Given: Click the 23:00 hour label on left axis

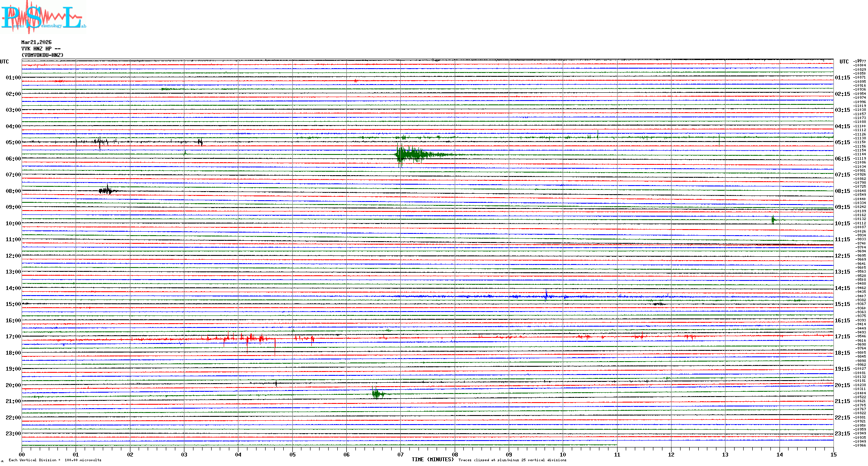Looking at the screenshot, I should [x=13, y=434].
